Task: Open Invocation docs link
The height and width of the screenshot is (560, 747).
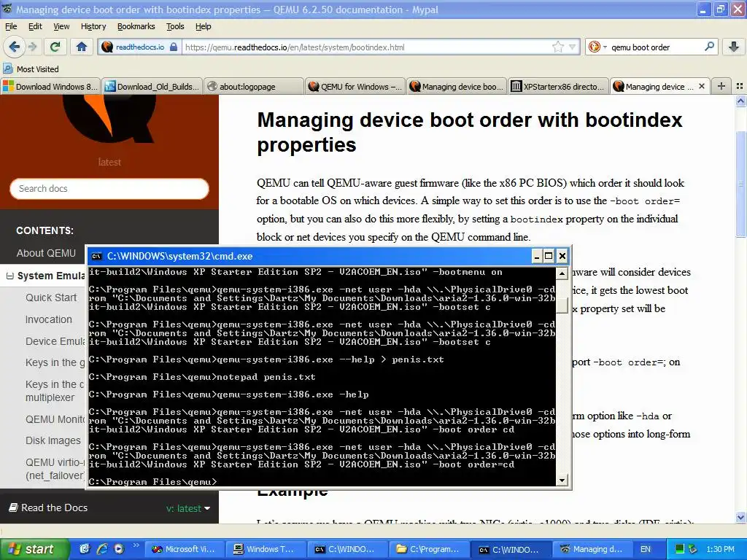Action: click(x=49, y=319)
